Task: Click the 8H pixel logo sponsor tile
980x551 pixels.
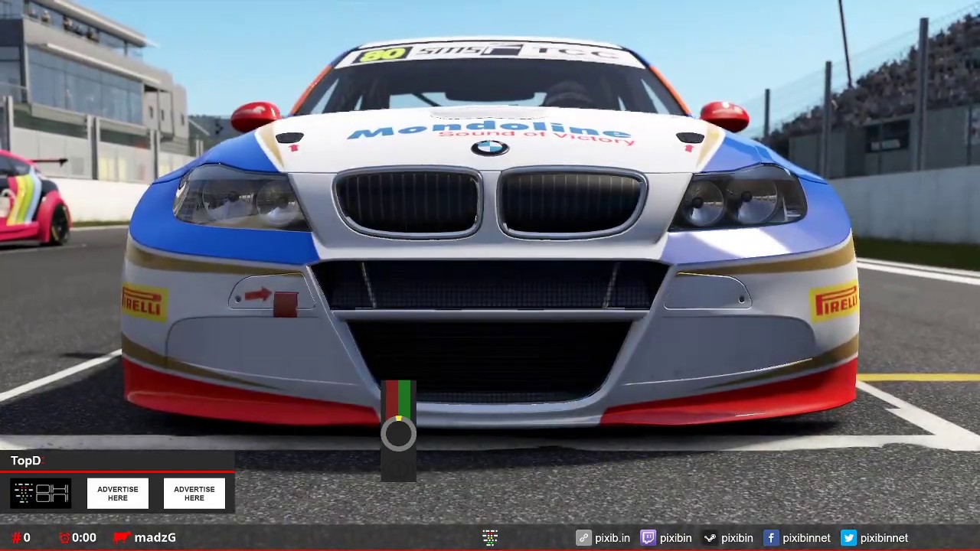Action: coord(41,494)
